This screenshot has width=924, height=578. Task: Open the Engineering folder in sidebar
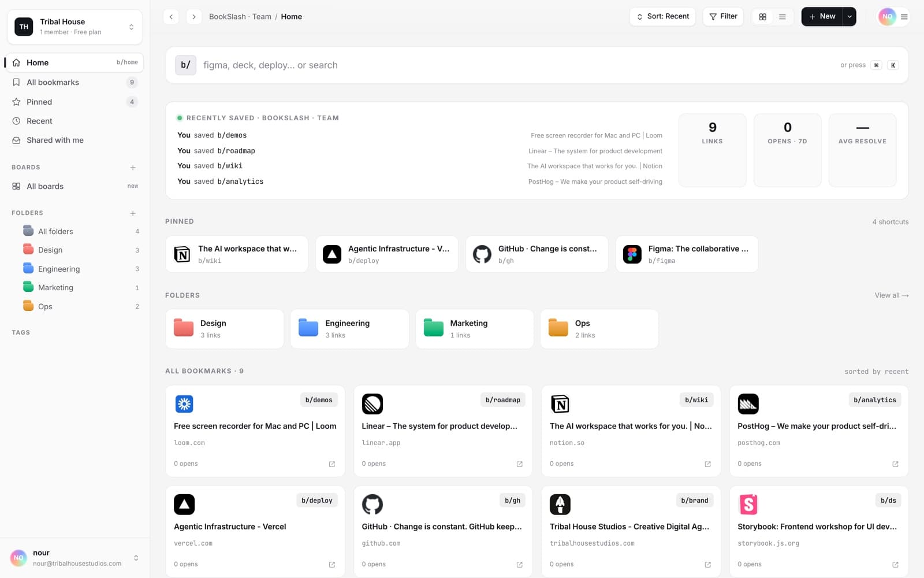click(x=80, y=269)
